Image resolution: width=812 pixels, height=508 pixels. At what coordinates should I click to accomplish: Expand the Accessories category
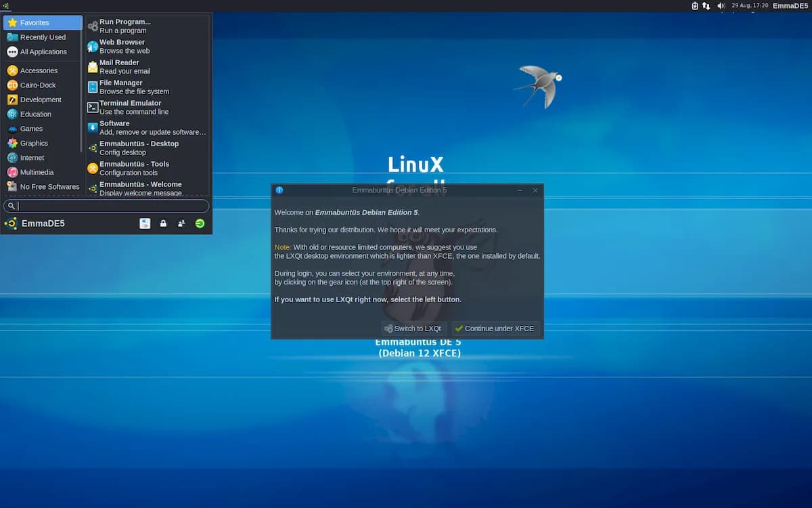point(39,70)
